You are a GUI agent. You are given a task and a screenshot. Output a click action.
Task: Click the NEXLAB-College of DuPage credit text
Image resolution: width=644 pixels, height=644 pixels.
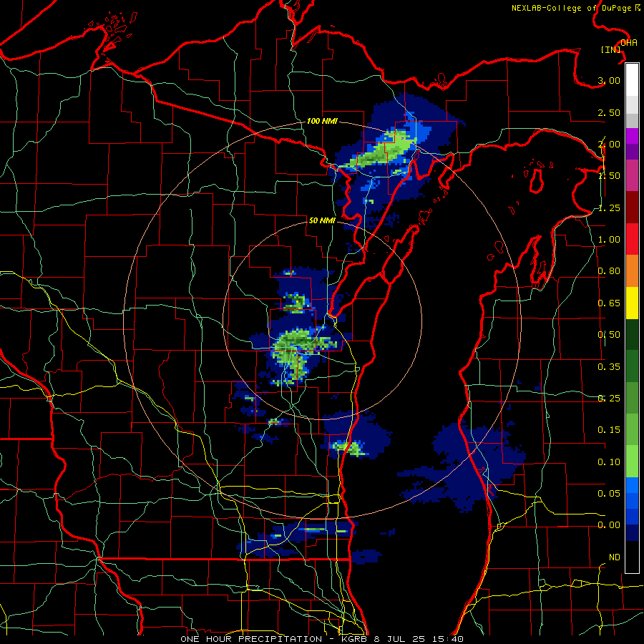[576, 8]
